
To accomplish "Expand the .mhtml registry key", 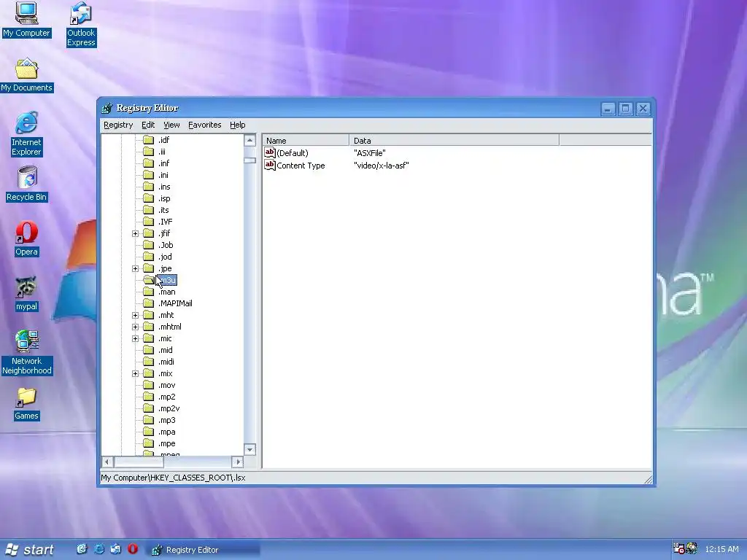I will pyautogui.click(x=135, y=327).
